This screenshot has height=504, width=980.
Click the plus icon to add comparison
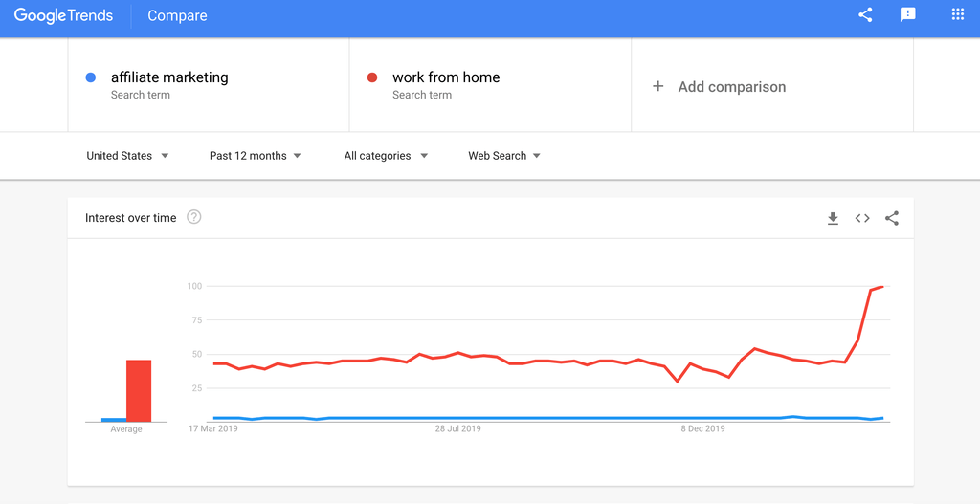(x=657, y=86)
